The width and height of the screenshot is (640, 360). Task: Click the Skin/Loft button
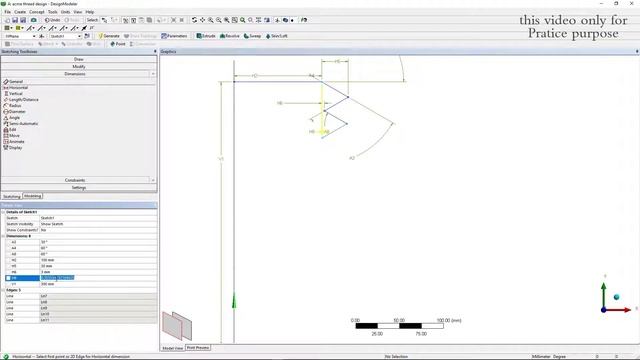tap(277, 36)
